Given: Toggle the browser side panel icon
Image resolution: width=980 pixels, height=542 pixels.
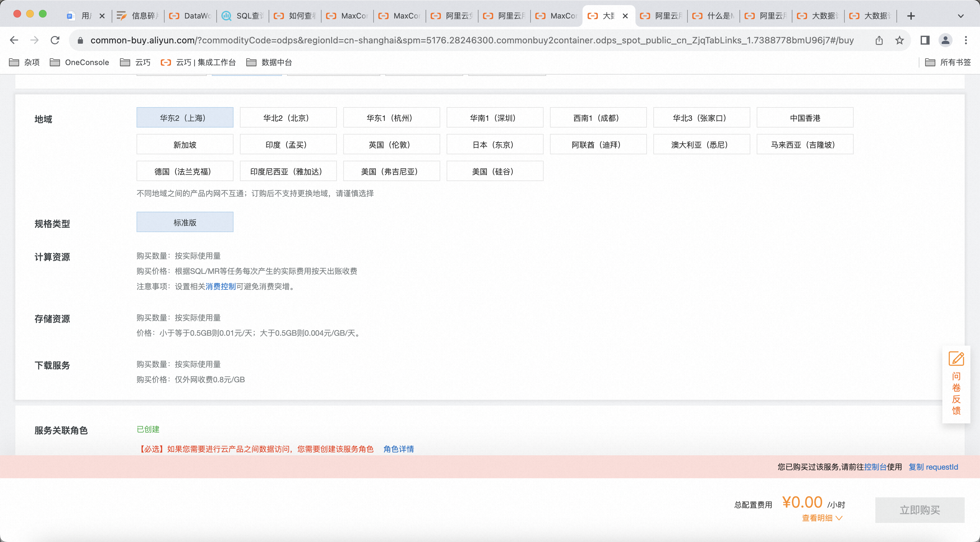Looking at the screenshot, I should 925,40.
